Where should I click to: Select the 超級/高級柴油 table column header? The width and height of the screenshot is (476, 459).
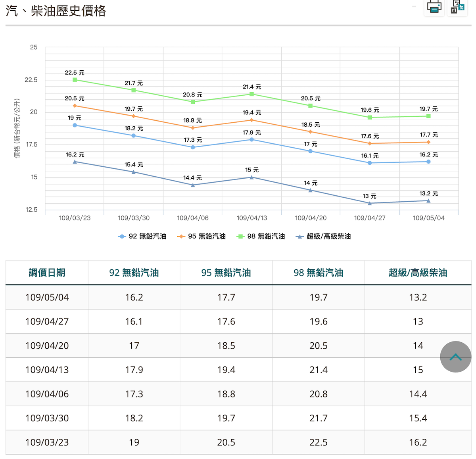tap(418, 273)
